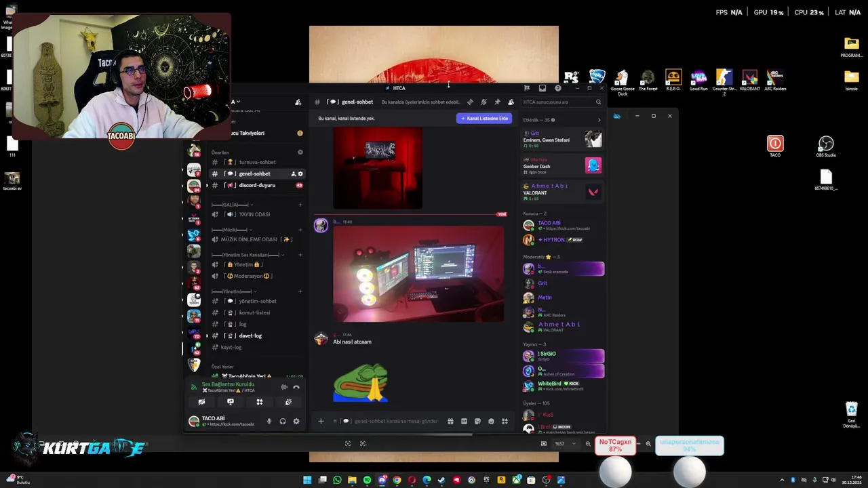Open davet-log channel
The height and width of the screenshot is (488, 868).
257,335
